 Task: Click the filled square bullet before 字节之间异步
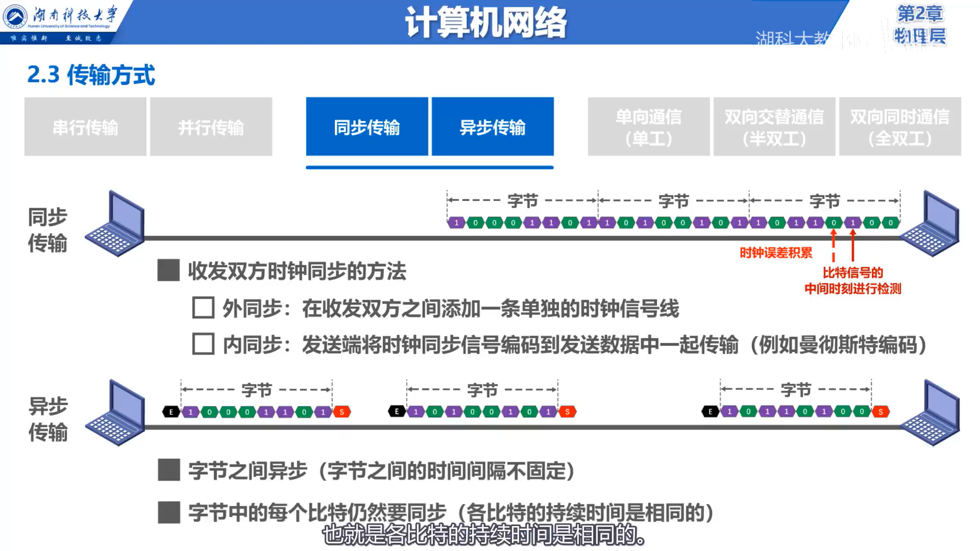pos(169,470)
